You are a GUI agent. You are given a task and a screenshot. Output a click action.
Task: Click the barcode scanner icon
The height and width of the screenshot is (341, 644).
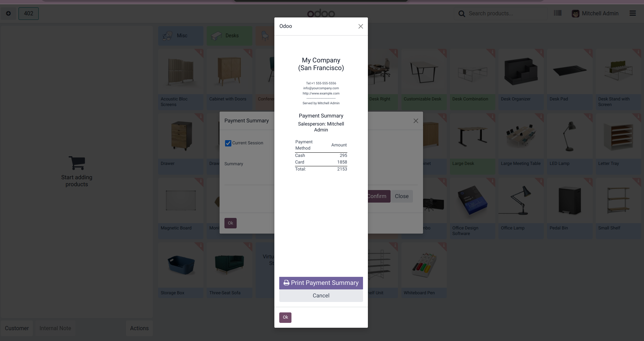(557, 13)
